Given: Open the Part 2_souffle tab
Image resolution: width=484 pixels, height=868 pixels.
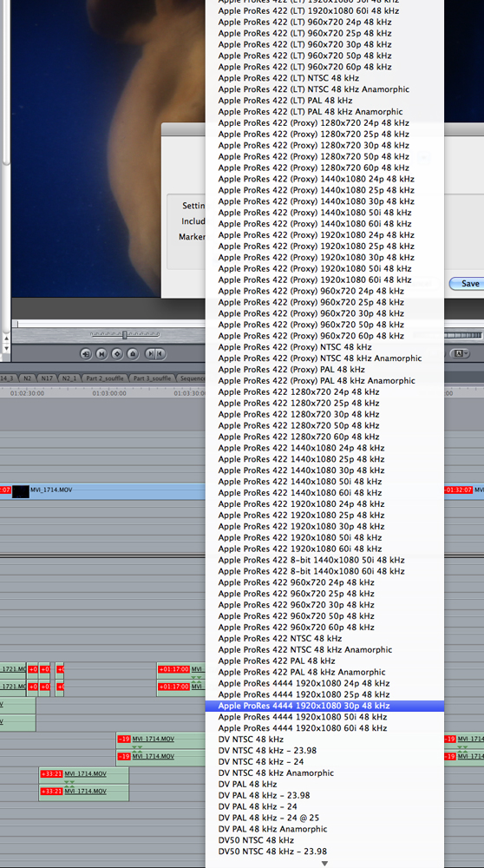Looking at the screenshot, I should tap(105, 378).
